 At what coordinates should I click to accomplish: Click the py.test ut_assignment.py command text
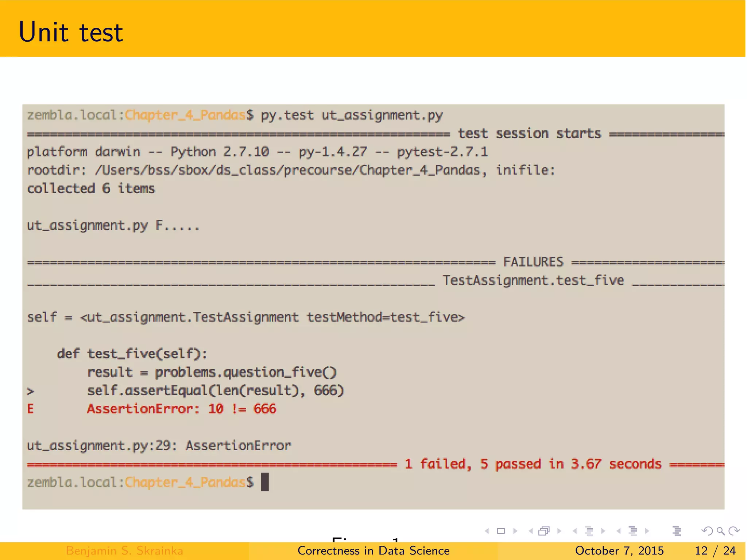(x=352, y=116)
